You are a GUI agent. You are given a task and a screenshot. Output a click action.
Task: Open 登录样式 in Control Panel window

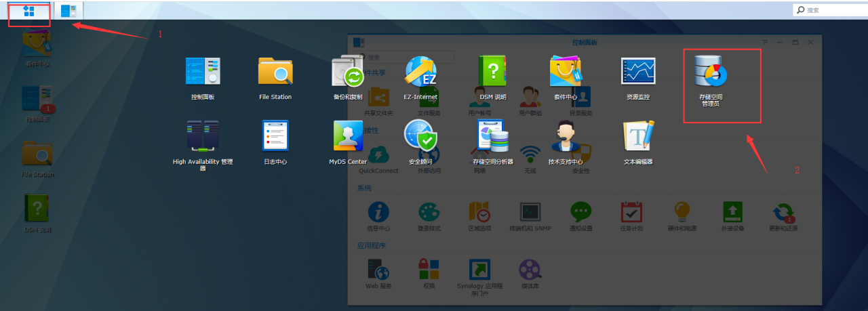click(x=429, y=217)
